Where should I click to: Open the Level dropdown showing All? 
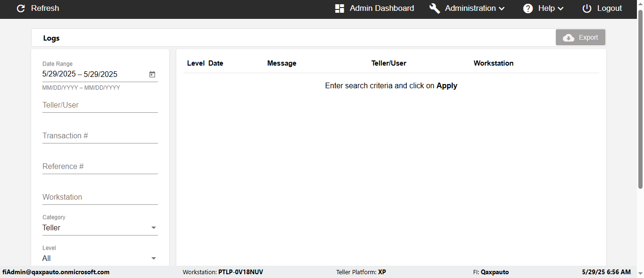click(x=100, y=258)
